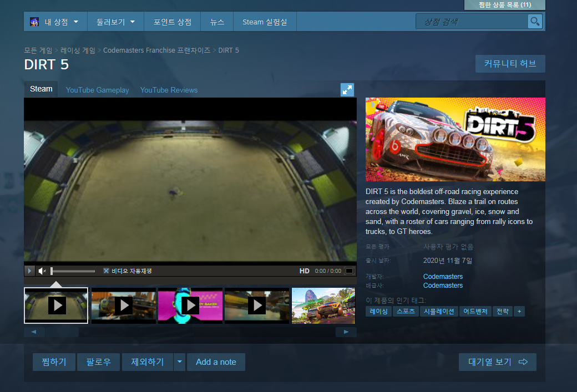Click the 상점 검색 search field
Viewport: 577px width, 392px height.
point(472,22)
